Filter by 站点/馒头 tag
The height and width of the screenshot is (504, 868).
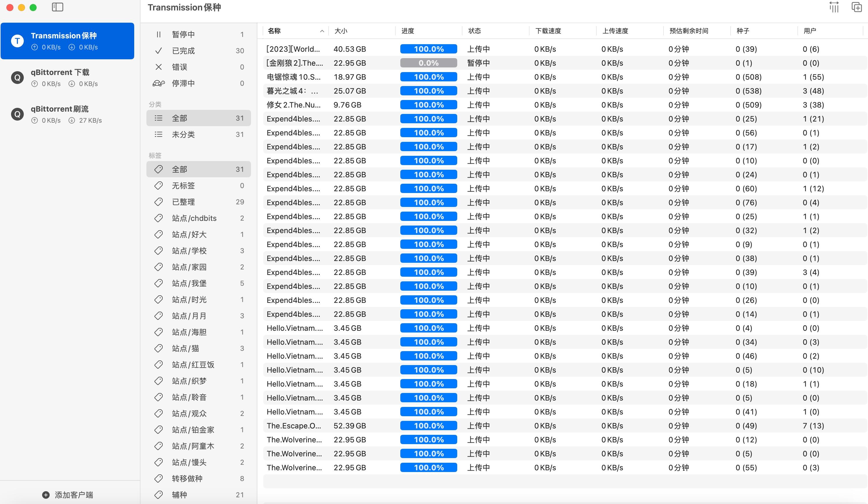[x=199, y=462]
